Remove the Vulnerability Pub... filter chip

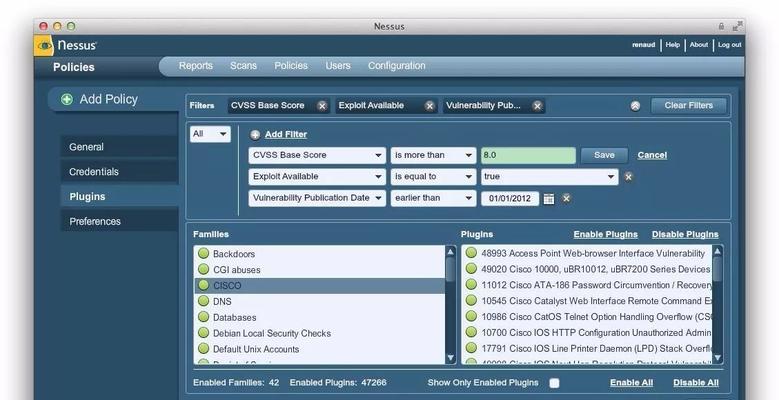tap(537, 106)
